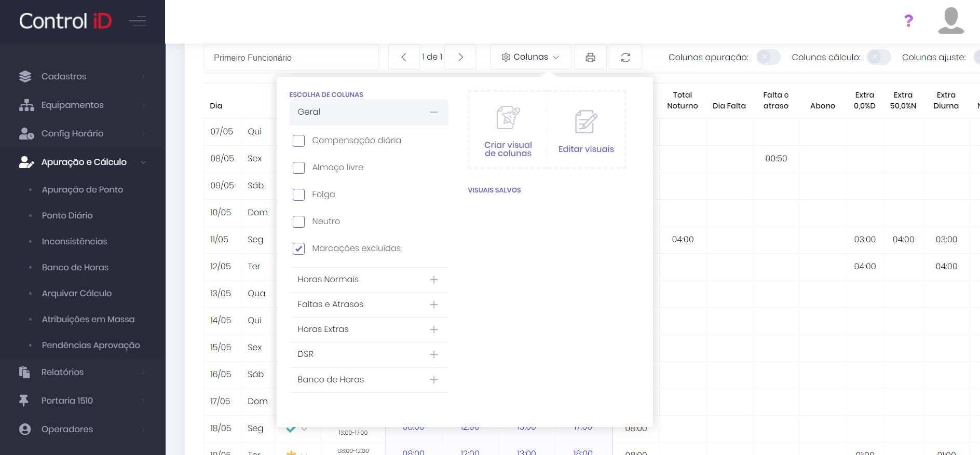Open Inconsistências submenu item

point(75,241)
